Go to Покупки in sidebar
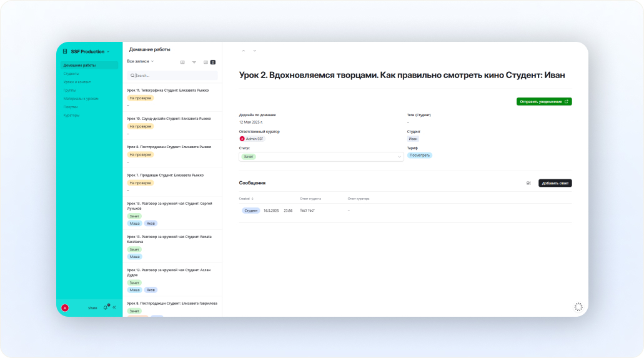This screenshot has width=644, height=358. (x=71, y=107)
